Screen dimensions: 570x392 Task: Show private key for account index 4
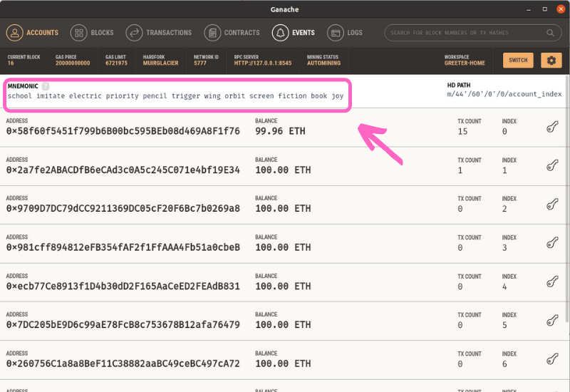coord(552,282)
